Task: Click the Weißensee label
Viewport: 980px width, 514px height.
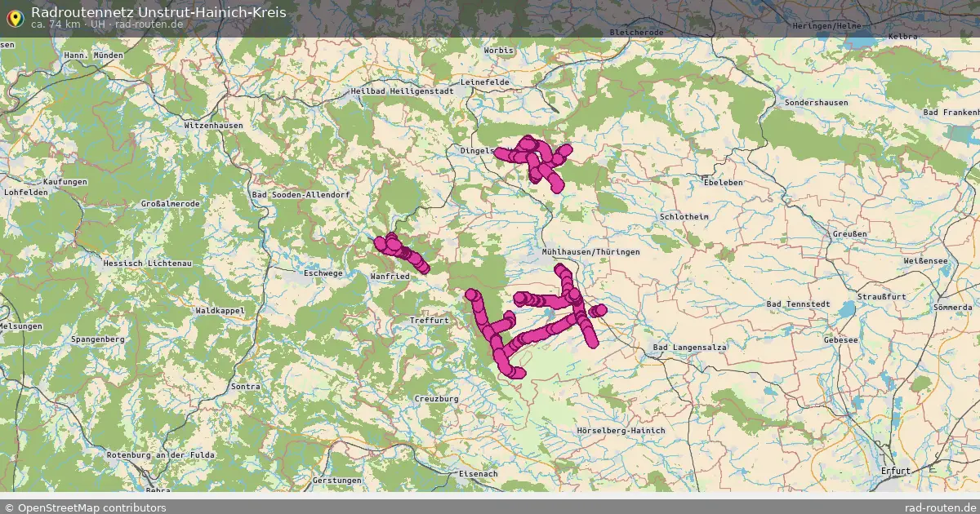Action: point(925,260)
